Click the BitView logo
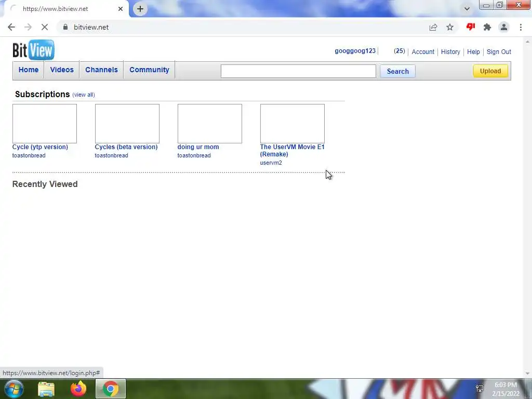Image resolution: width=532 pixels, height=399 pixels. 33,50
